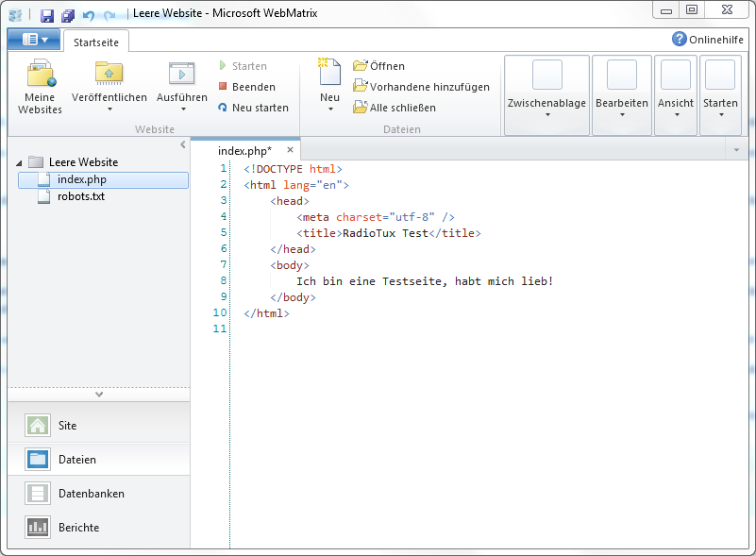Select index.php in the file tree
Image resolution: width=756 pixels, height=556 pixels.
[x=103, y=179]
